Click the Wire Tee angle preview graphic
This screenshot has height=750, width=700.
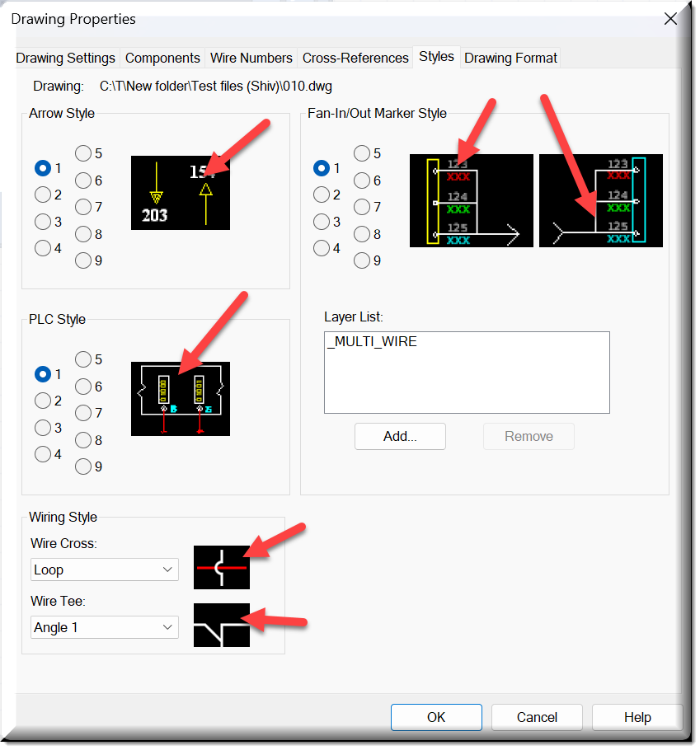pyautogui.click(x=221, y=626)
